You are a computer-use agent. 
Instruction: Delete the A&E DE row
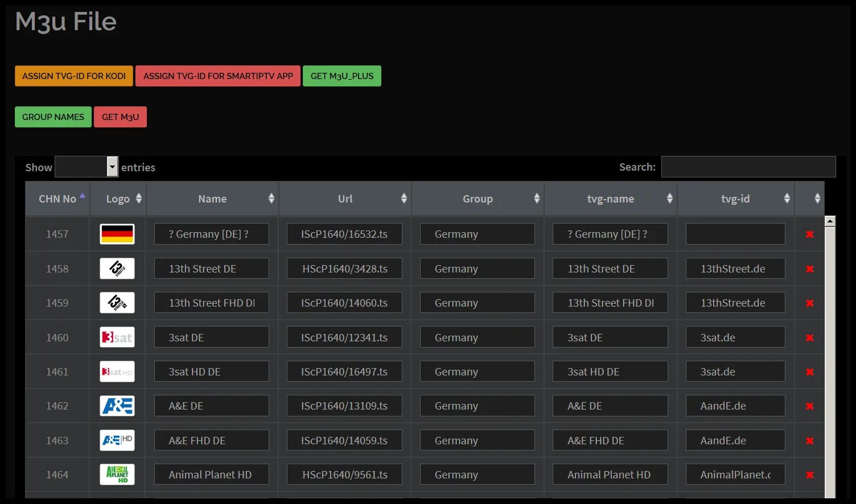(809, 406)
